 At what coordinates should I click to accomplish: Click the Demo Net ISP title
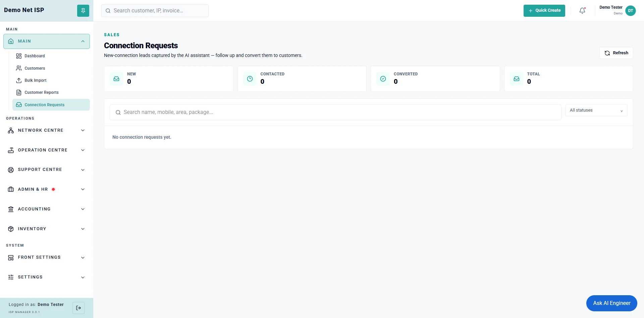[24, 10]
